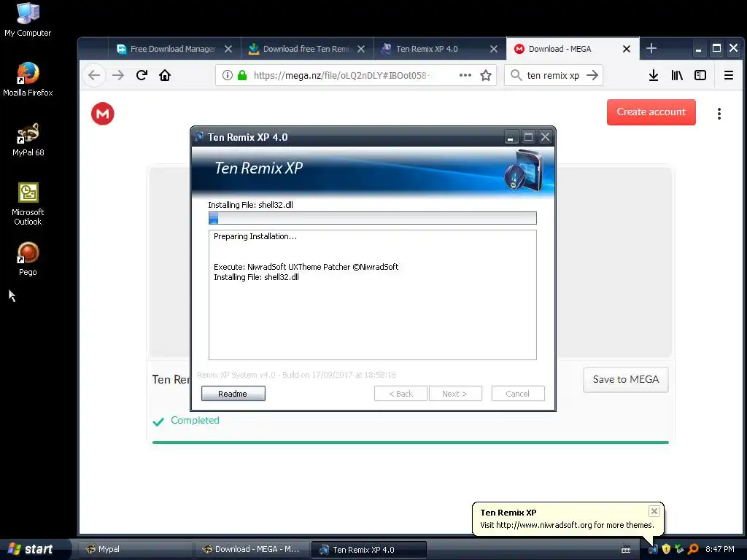Close the Download - MEGA tab

(627, 49)
